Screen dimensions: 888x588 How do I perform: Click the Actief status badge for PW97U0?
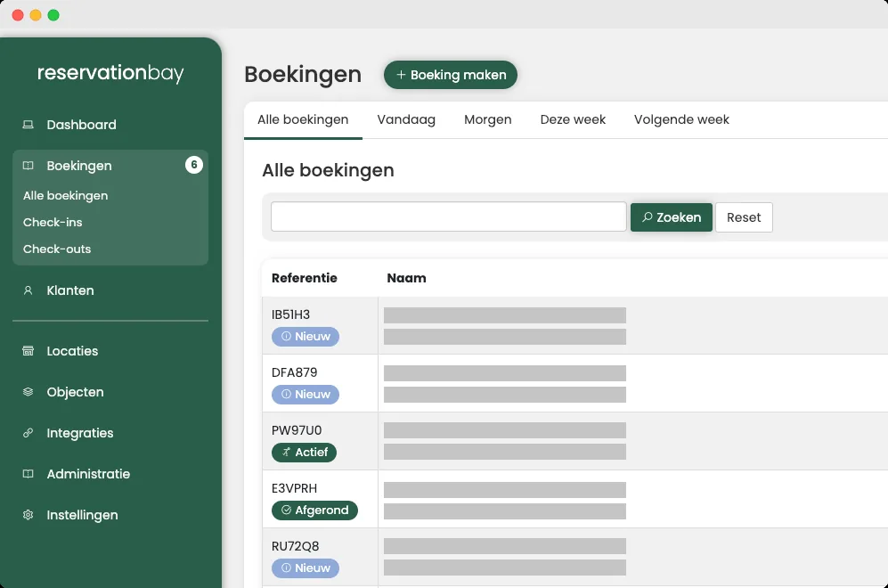pos(304,452)
